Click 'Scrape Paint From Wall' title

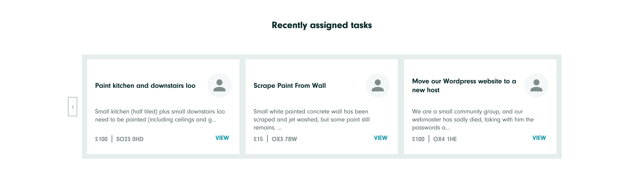point(289,85)
